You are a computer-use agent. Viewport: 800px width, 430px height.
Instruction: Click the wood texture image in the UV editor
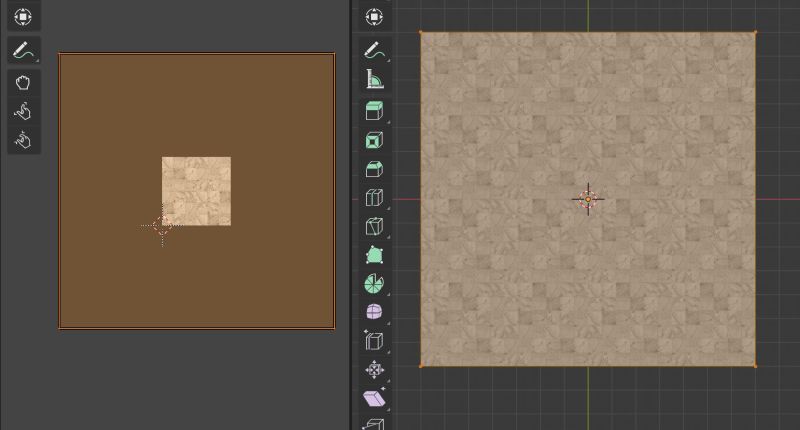tap(196, 191)
